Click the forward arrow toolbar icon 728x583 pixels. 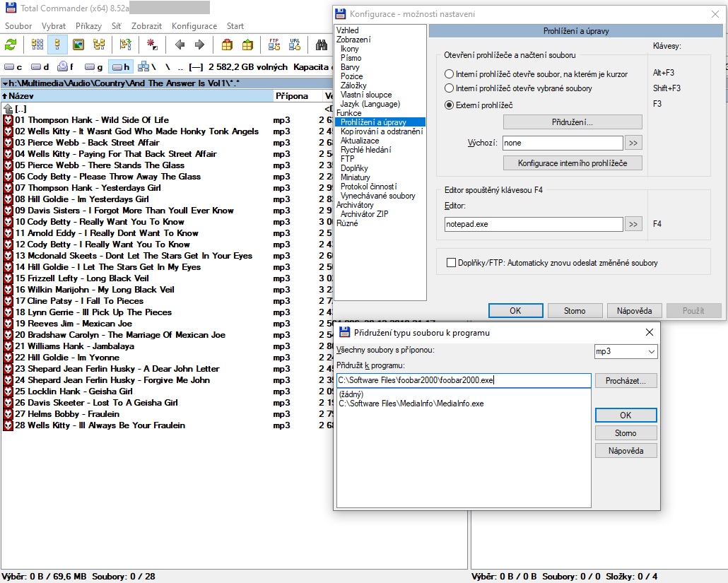(199, 45)
